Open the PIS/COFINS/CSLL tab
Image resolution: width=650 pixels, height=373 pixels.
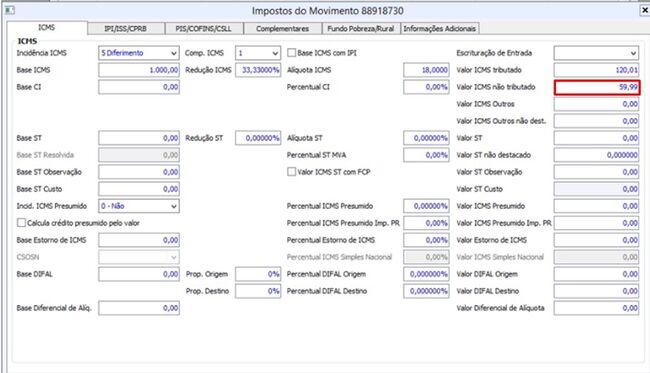(x=204, y=29)
